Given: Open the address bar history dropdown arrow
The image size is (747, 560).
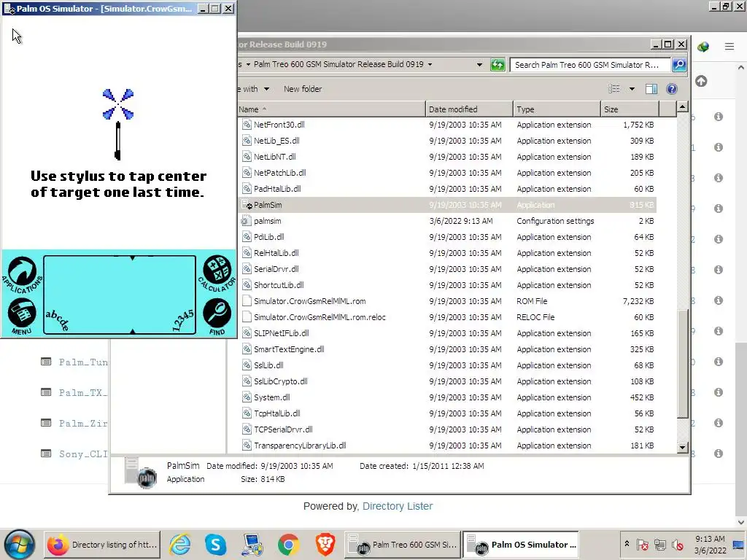Looking at the screenshot, I should tap(479, 64).
